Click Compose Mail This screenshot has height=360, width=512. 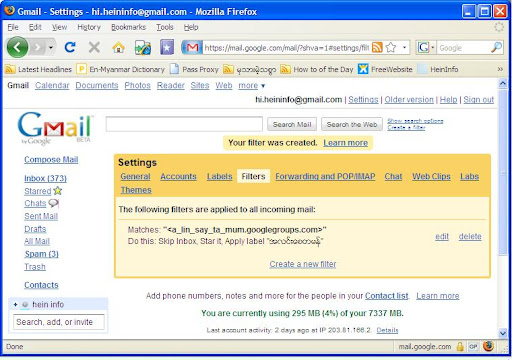[51, 160]
